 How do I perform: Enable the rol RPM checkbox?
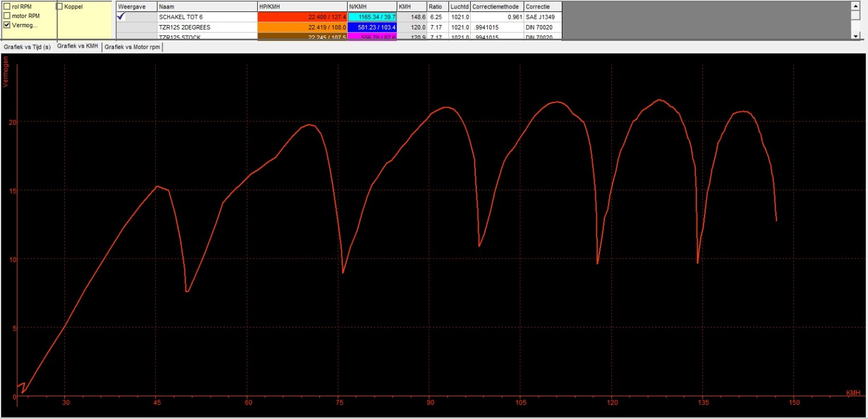(7, 7)
